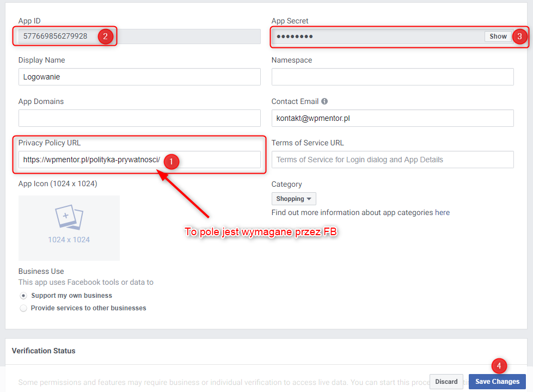Show the App Secret value
Viewport: 533px width, 392px height.
pos(498,36)
